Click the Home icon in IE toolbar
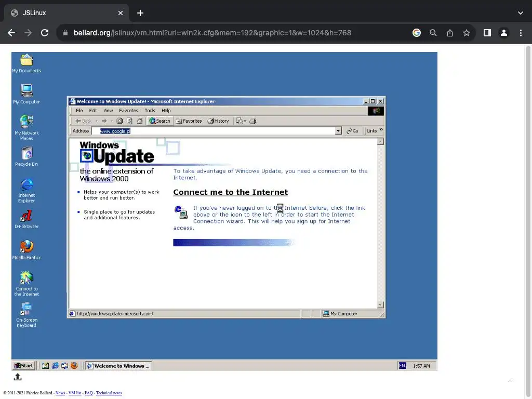This screenshot has height=399, width=532. tap(139, 121)
